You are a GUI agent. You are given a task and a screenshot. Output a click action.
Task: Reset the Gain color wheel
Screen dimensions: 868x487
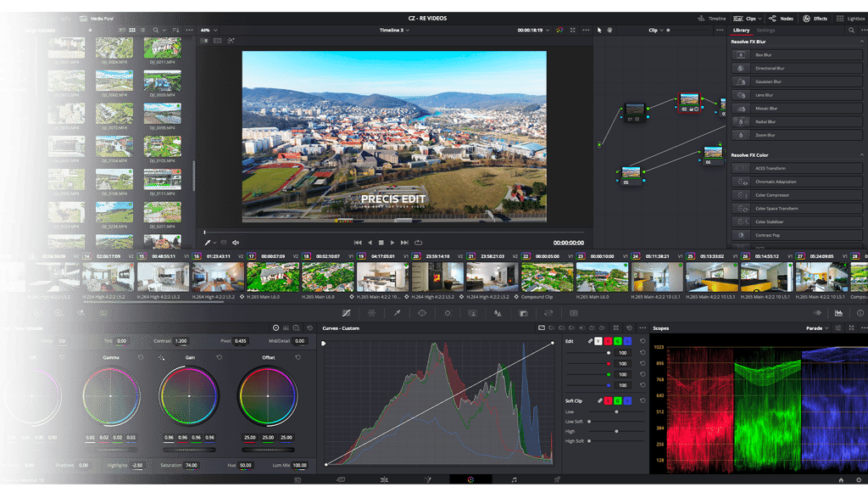coord(218,357)
